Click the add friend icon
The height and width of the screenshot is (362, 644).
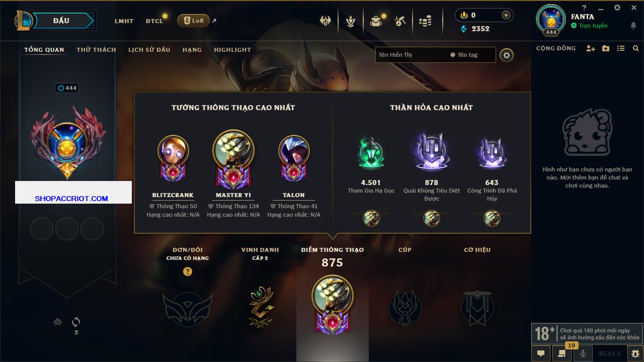click(591, 48)
